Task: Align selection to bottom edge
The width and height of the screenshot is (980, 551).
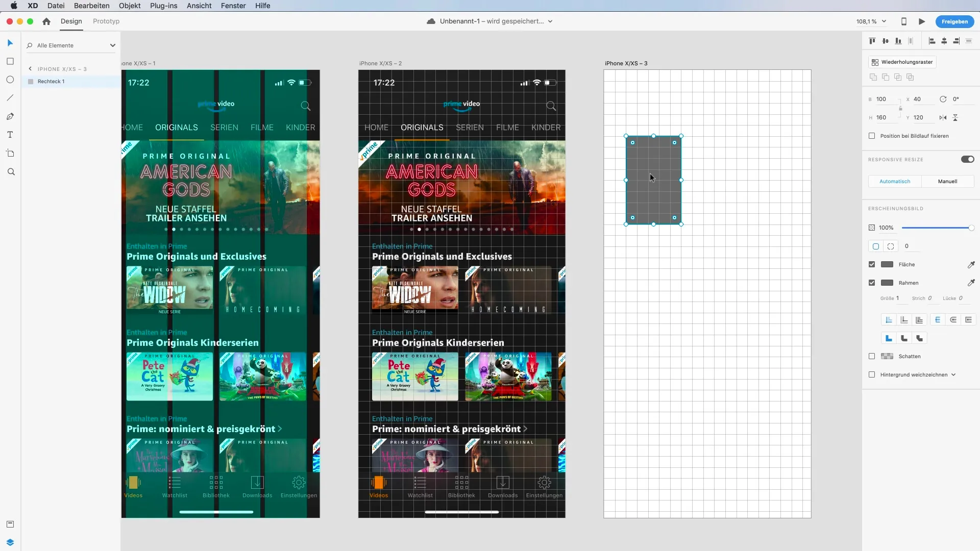Action: 898,41
